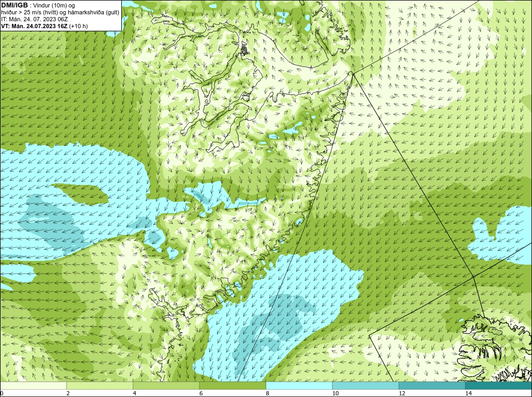Viewport: 532px width, 397px height.
Task: Click the scale label '0'
Action: tap(2, 393)
